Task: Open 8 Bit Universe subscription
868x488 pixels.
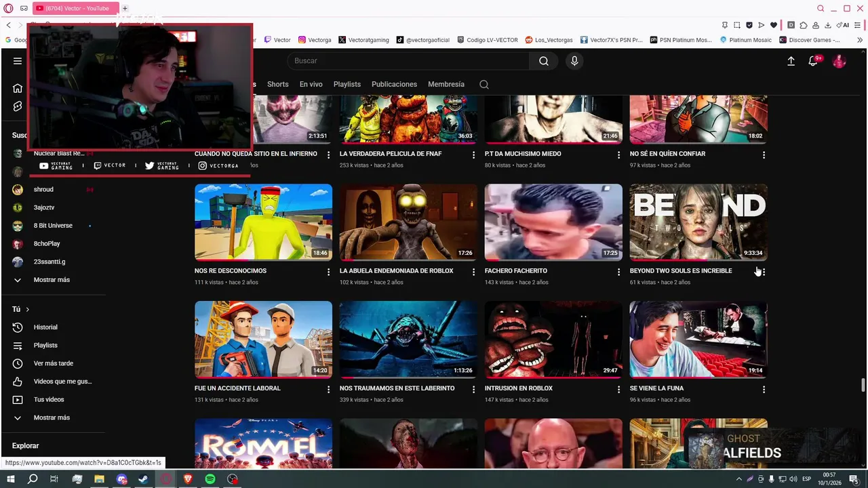Action: [53, 226]
